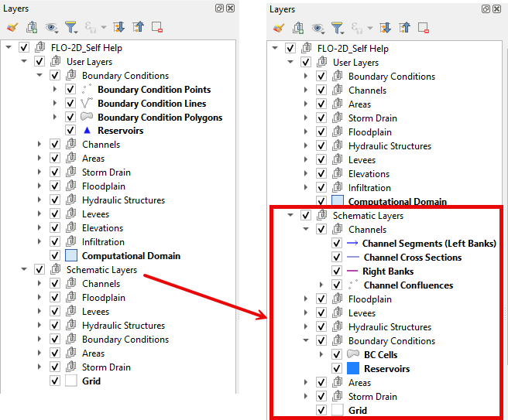
Task: Expand the BC Cells layer entry
Action: [322, 355]
